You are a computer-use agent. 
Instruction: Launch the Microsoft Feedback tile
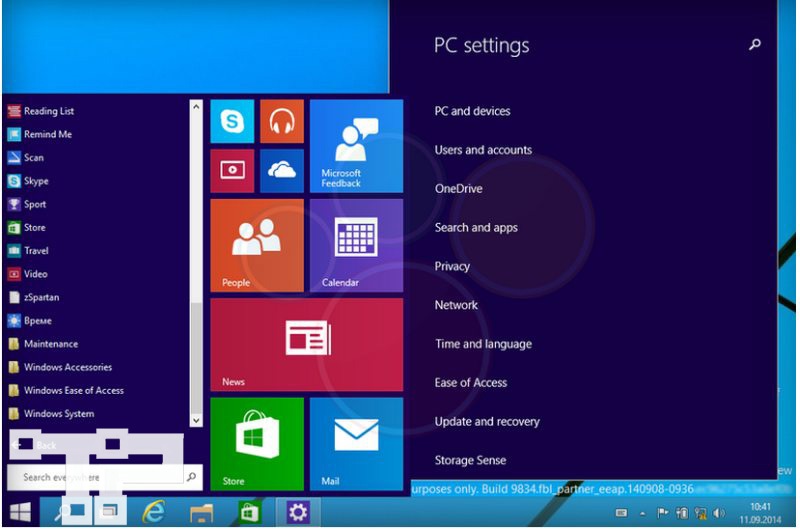tap(356, 146)
